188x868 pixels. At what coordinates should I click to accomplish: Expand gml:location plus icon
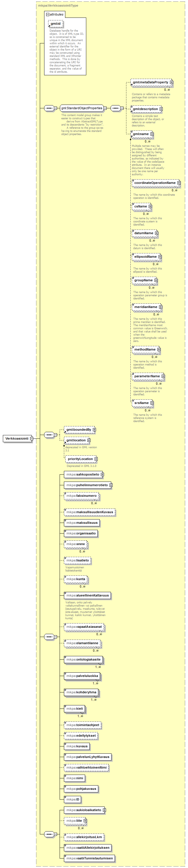[x=89, y=440]
